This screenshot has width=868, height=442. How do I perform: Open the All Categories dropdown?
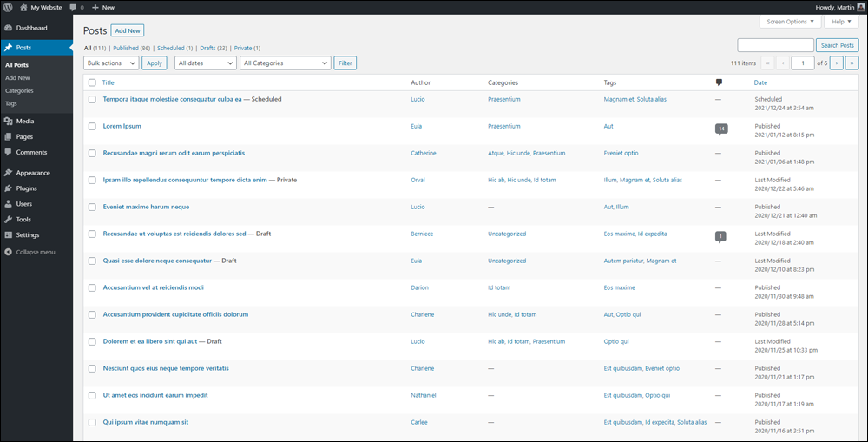(x=286, y=63)
